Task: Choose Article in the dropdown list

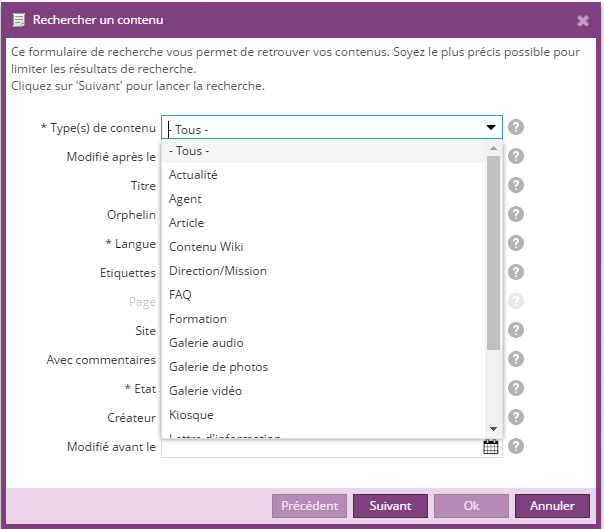Action: [x=186, y=223]
